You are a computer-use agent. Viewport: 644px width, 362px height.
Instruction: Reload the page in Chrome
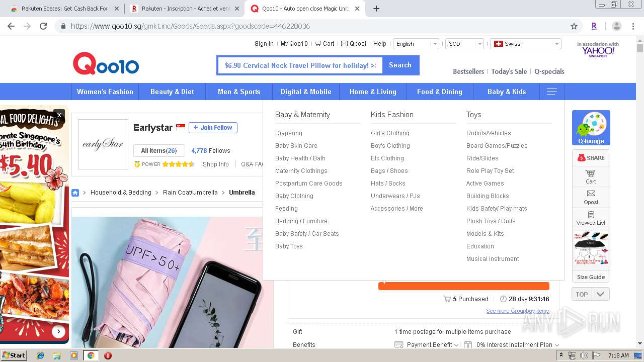coord(43,26)
